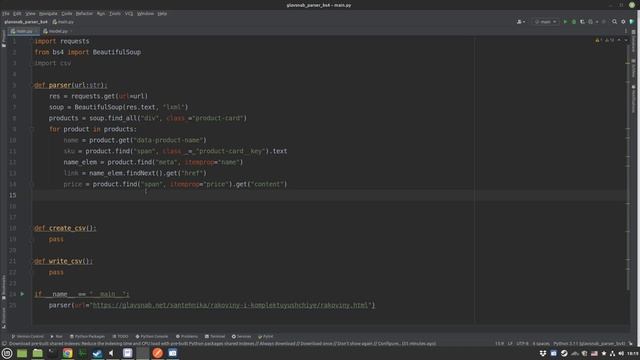Follow the glavsnab.net URL on line 25
640x360 pixels.
(230, 305)
